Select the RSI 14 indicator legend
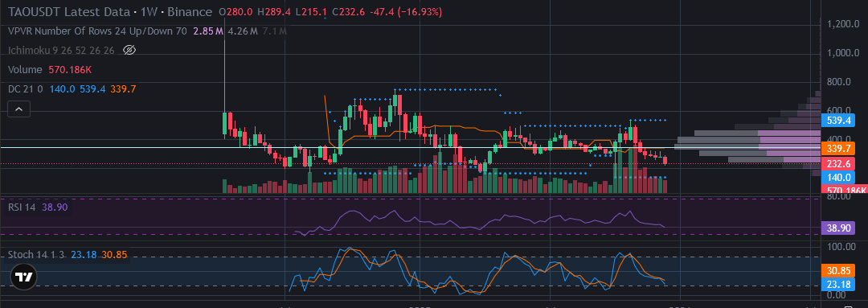The image size is (868, 308). tap(23, 207)
